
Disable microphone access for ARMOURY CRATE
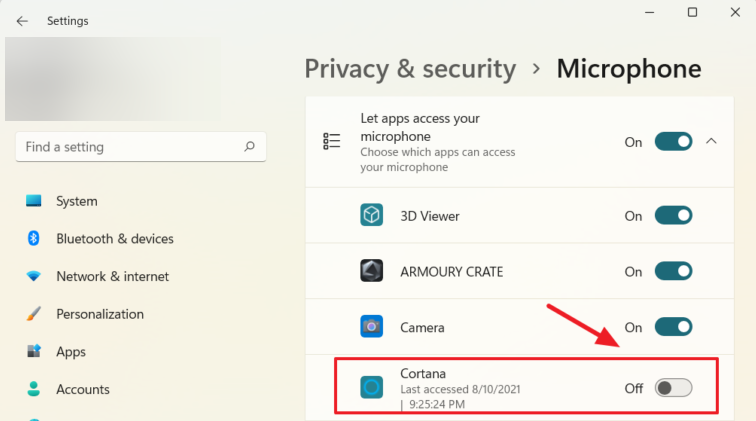point(673,271)
